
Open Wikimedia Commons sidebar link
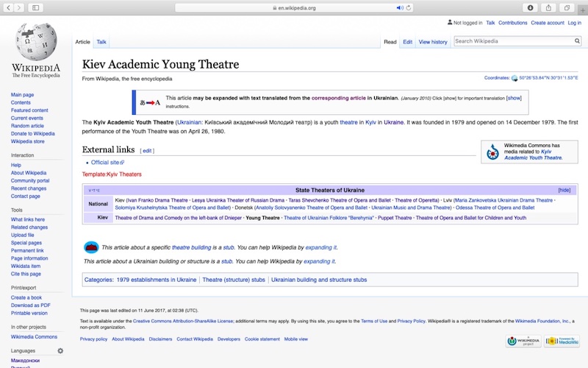pos(34,337)
